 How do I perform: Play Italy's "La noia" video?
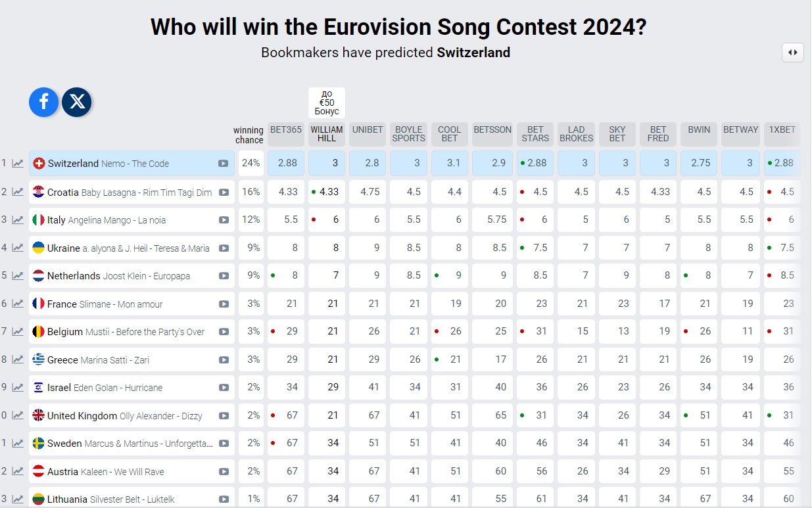(224, 219)
